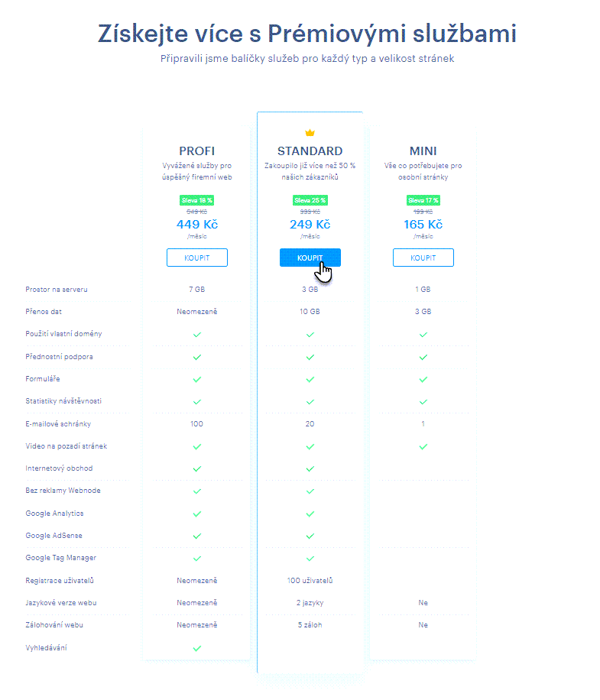Click the gold crown icon above STANDARD
Viewport: 600px width, 700px height.
click(x=310, y=133)
